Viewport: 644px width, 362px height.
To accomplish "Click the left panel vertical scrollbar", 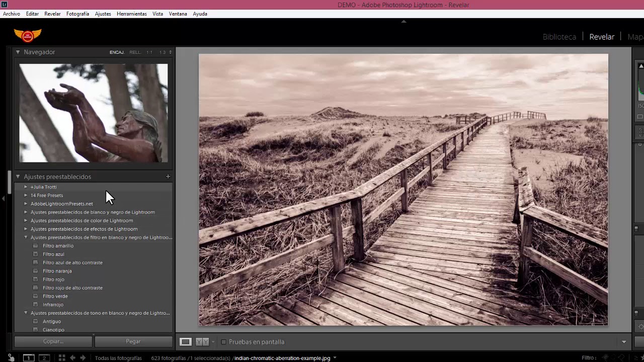I will pos(9,182).
